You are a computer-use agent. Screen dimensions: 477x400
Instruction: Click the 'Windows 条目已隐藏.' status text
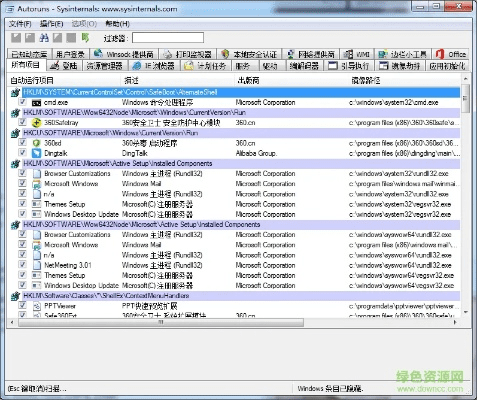coord(330,388)
